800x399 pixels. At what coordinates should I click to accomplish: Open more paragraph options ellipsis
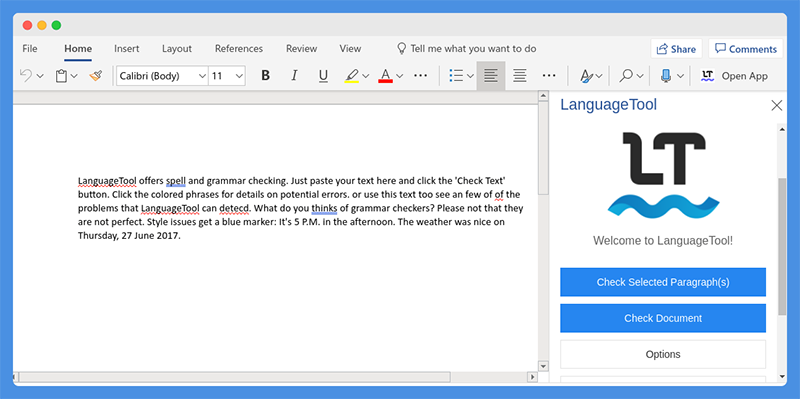(x=549, y=76)
